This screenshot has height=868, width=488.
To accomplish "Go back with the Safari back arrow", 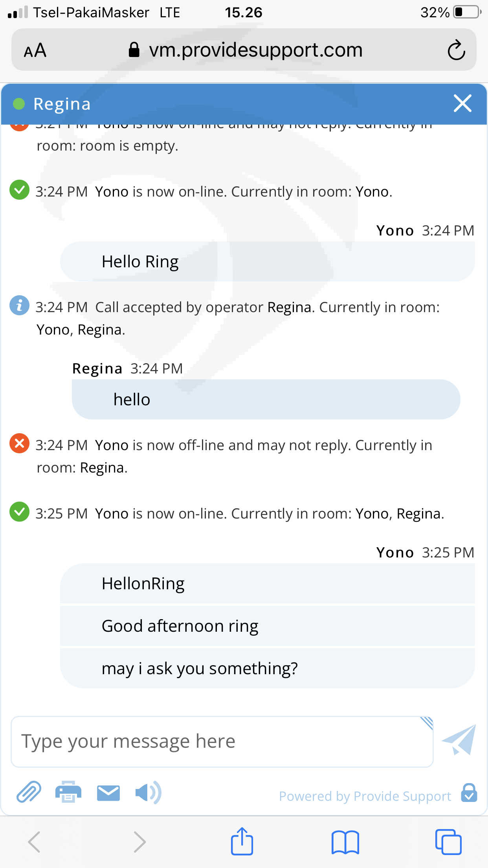I will click(34, 842).
